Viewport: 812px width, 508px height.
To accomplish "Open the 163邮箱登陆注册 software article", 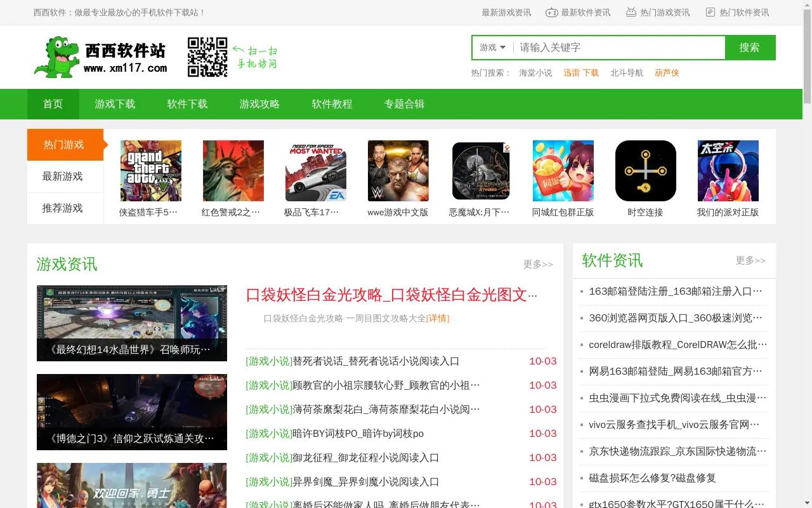I will click(676, 291).
